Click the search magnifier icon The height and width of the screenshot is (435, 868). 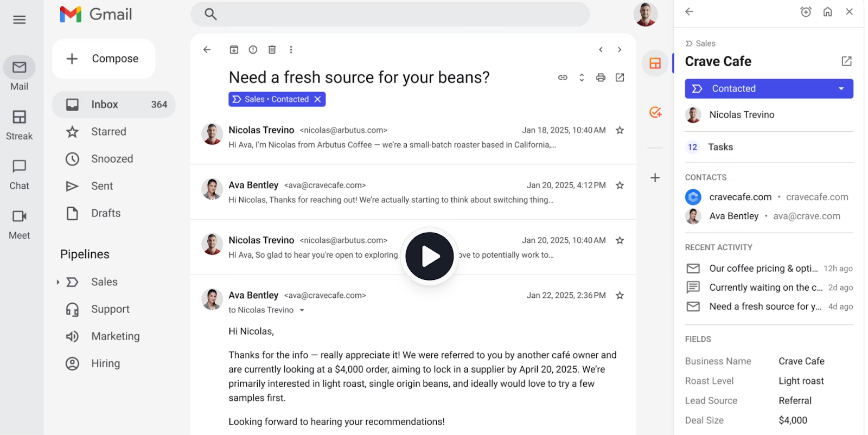click(x=210, y=14)
